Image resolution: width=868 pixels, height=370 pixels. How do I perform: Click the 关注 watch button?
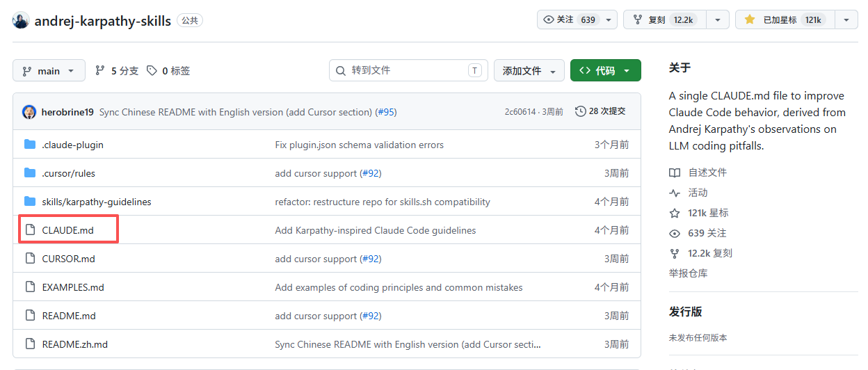[x=569, y=19]
